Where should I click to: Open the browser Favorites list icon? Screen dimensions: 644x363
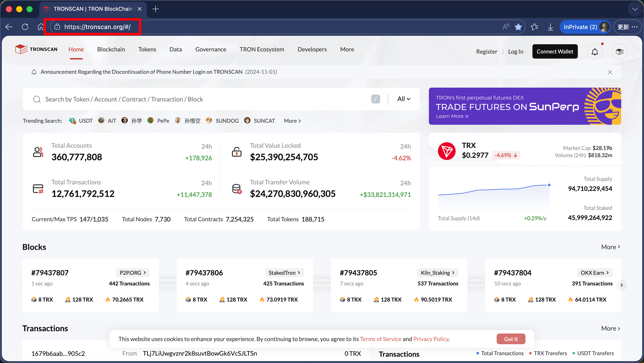(x=534, y=27)
